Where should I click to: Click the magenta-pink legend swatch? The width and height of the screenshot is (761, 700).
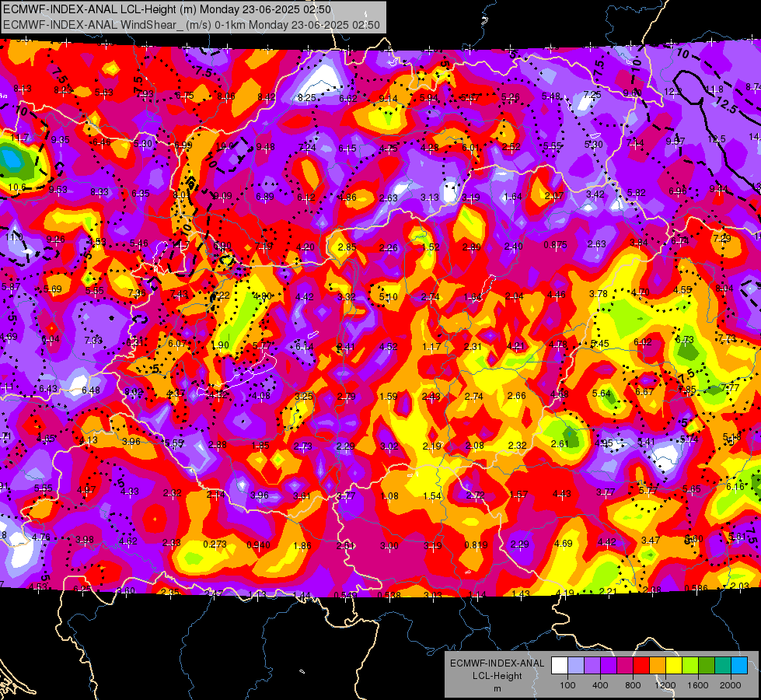625,666
